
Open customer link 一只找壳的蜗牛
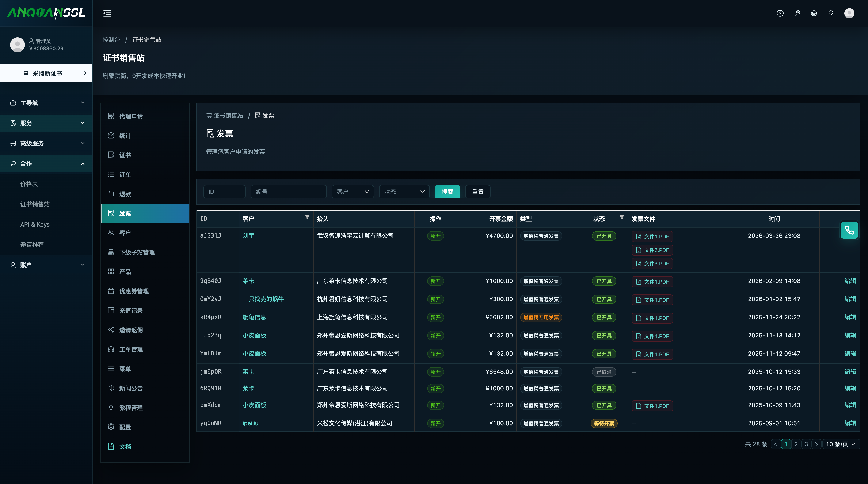(x=263, y=299)
